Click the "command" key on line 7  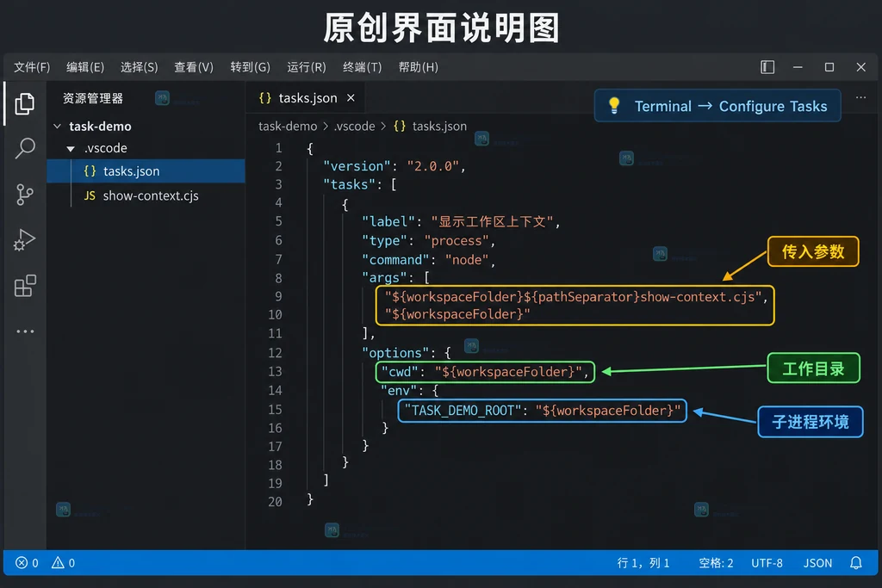(x=395, y=260)
